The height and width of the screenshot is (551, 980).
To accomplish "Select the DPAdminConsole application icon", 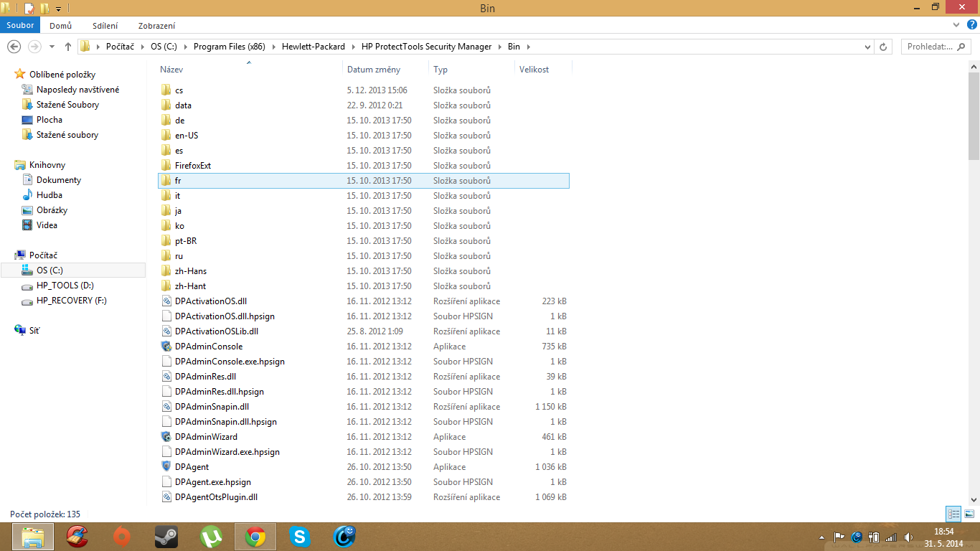I will point(166,347).
